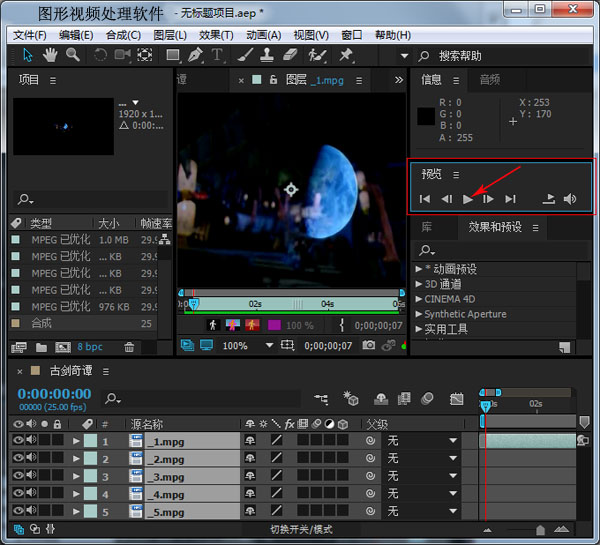Toggle shy switch for layer _1.mpg

pyautogui.click(x=250, y=440)
